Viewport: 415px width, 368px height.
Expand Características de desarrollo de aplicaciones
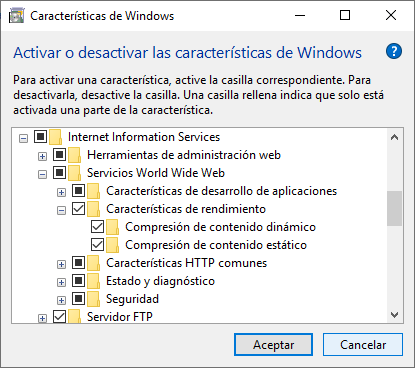point(61,192)
